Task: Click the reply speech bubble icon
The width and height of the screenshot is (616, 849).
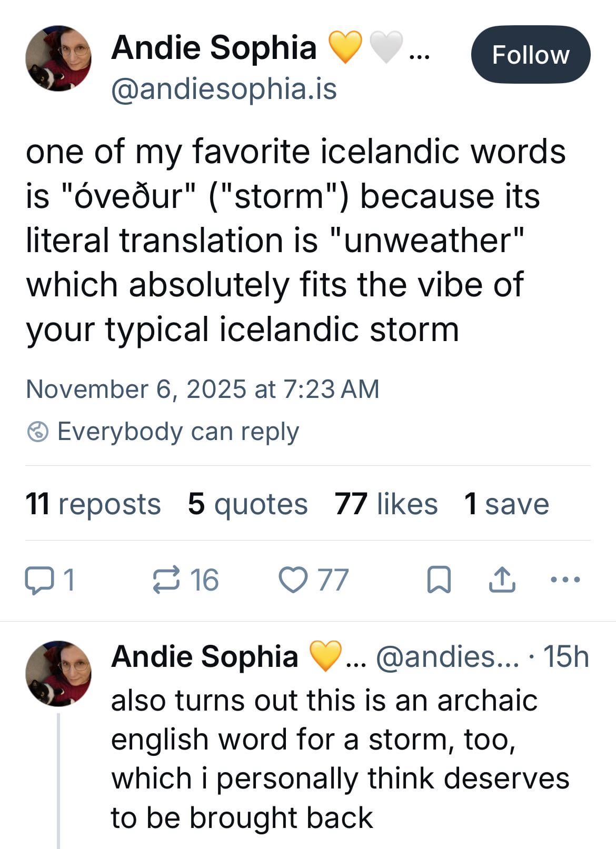Action: [x=38, y=581]
